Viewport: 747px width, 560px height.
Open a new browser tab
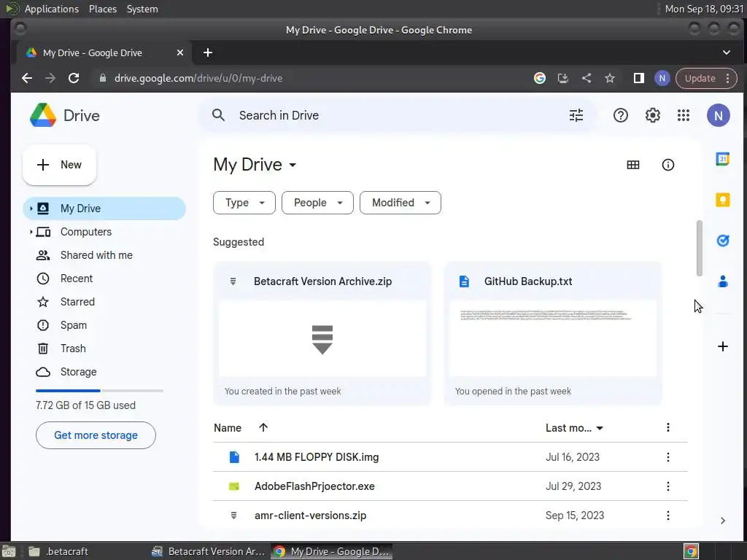[207, 52]
